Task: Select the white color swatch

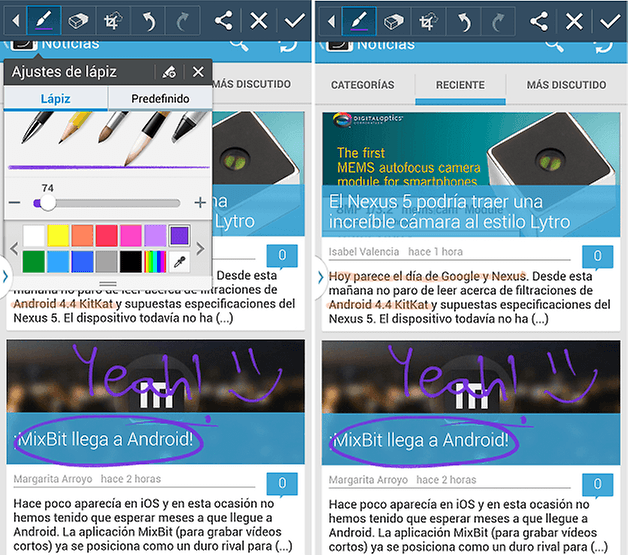Action: pos(34,235)
